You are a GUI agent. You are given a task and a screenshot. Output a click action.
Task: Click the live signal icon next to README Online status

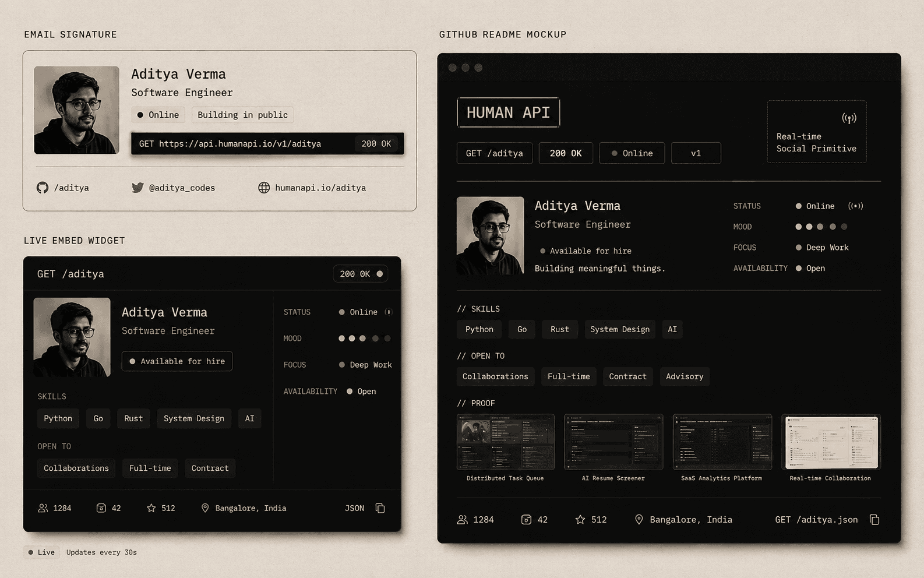click(x=856, y=206)
